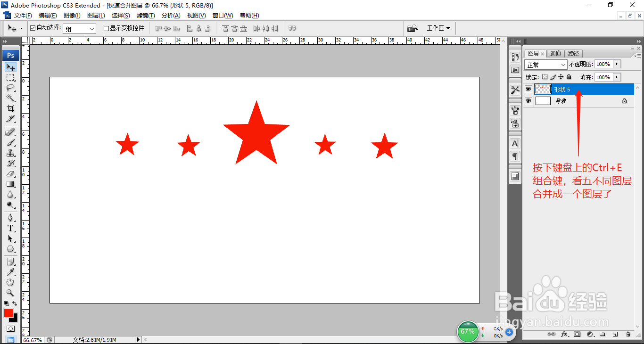Switch to the 通道 tab

[556, 54]
